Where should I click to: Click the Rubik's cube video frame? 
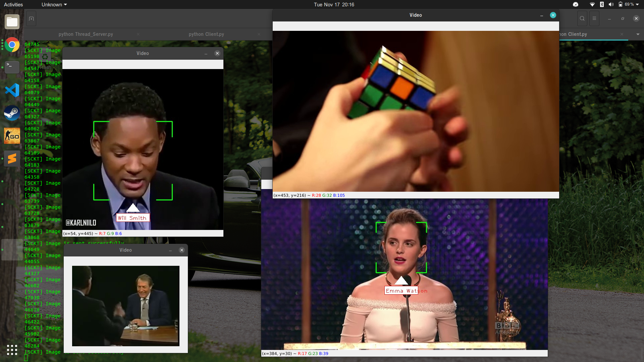pyautogui.click(x=416, y=111)
